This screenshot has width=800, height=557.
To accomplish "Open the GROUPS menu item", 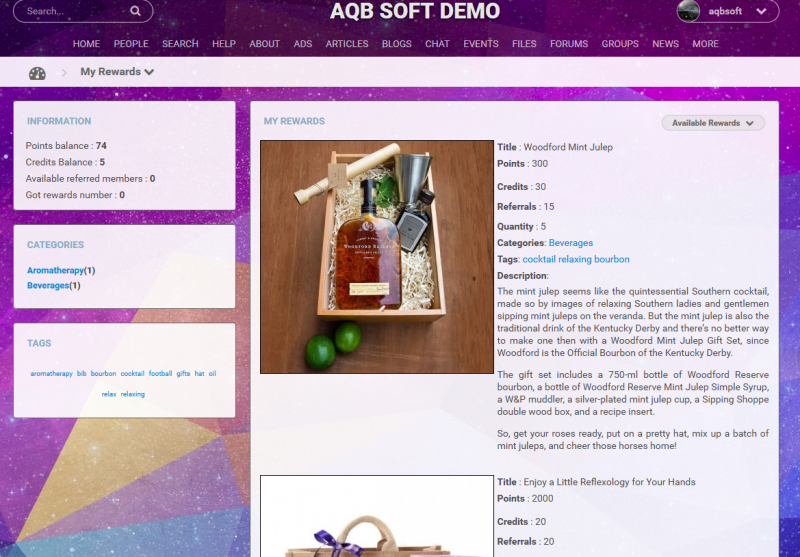I will tap(620, 44).
